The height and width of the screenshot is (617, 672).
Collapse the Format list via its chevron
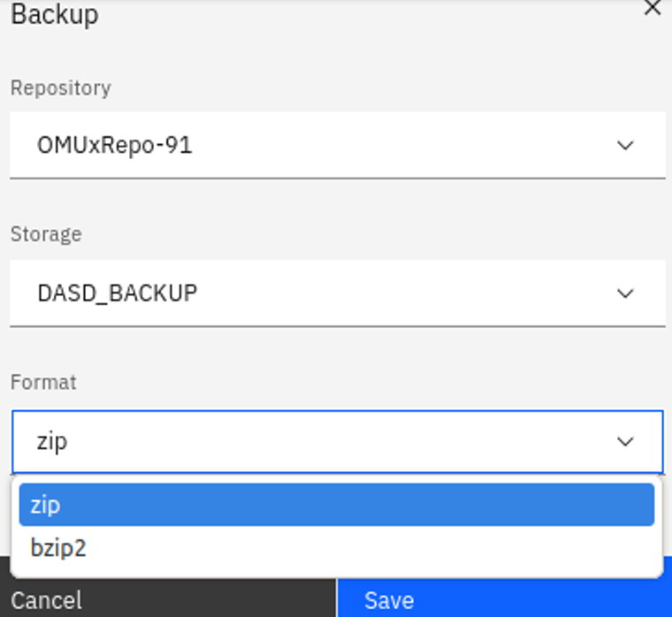[x=625, y=441]
